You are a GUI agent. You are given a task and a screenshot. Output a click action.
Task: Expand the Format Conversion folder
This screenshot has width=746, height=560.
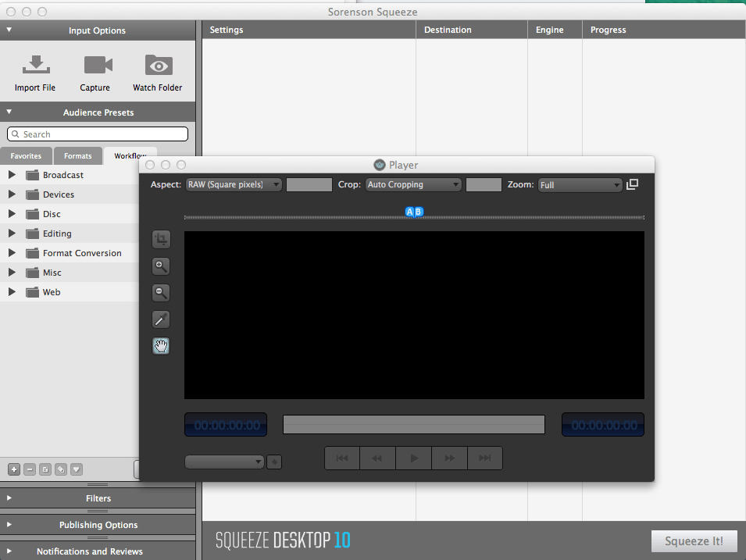tap(12, 253)
